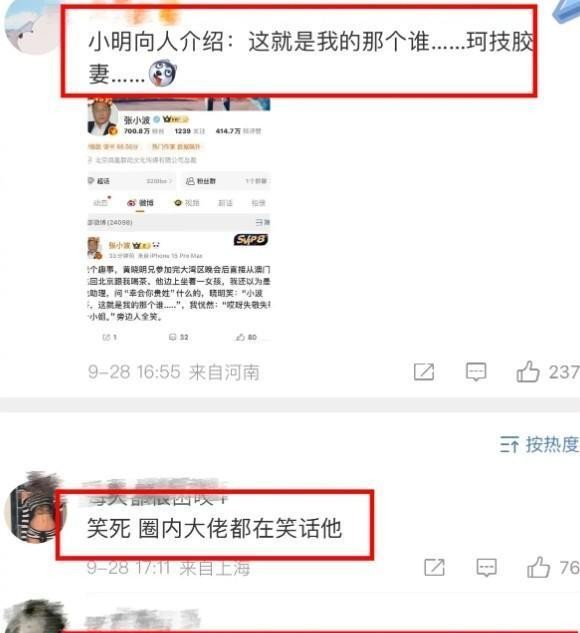Click the like count 237

[x=564, y=372]
